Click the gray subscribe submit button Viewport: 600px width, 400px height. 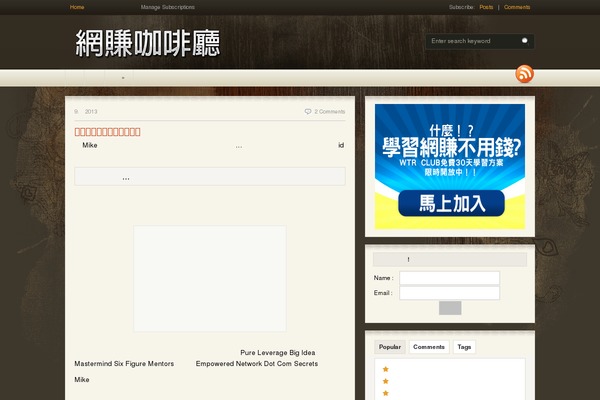[450, 308]
